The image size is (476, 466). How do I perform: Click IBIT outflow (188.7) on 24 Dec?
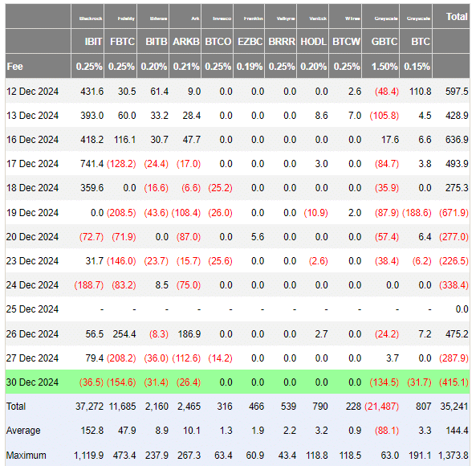89,285
